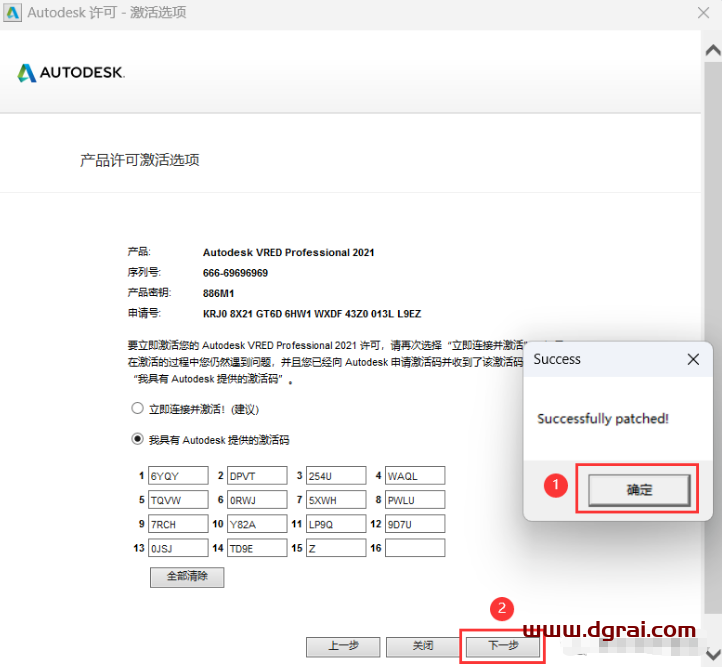Select activation code field 9 containing 7RCH
This screenshot has width=722, height=667.
pos(177,523)
